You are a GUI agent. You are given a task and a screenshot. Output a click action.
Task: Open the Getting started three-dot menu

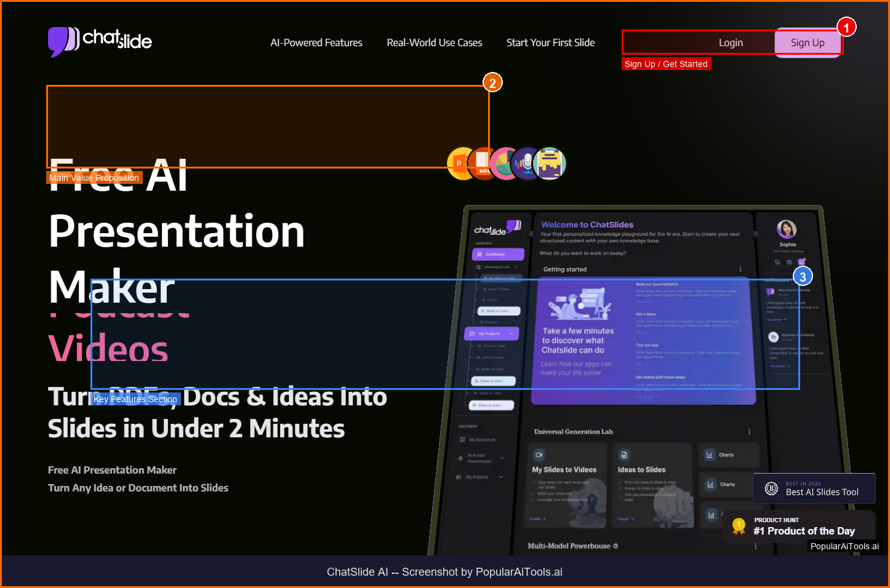pos(740,269)
